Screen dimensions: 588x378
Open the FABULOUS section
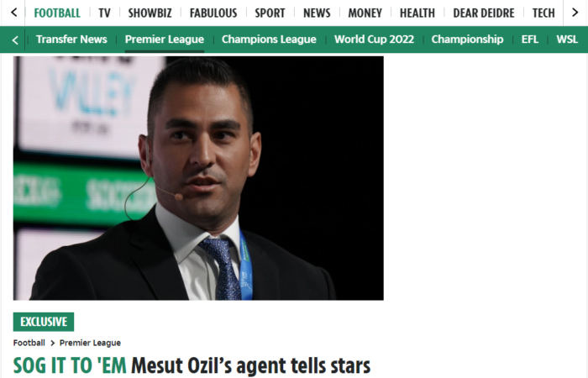click(x=213, y=13)
